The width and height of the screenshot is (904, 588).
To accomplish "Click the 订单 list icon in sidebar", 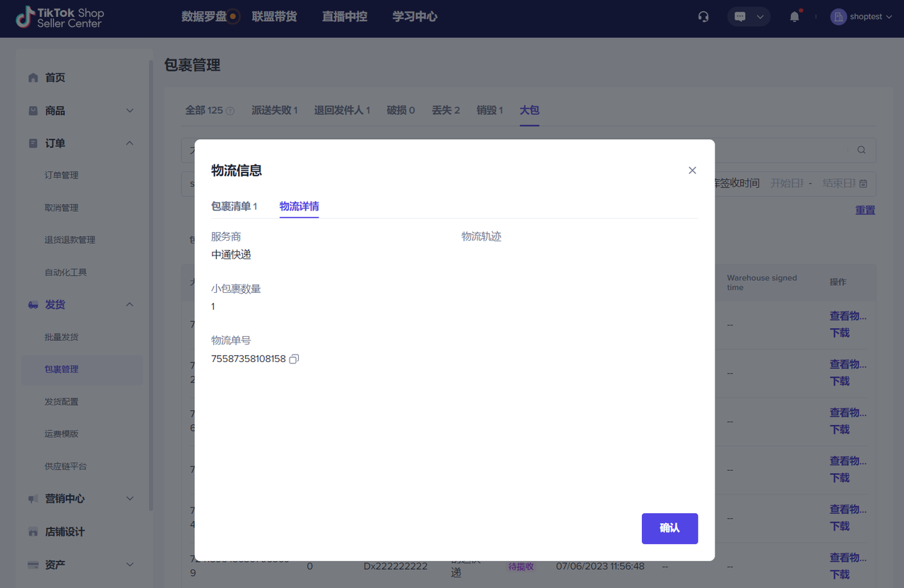I will [33, 143].
